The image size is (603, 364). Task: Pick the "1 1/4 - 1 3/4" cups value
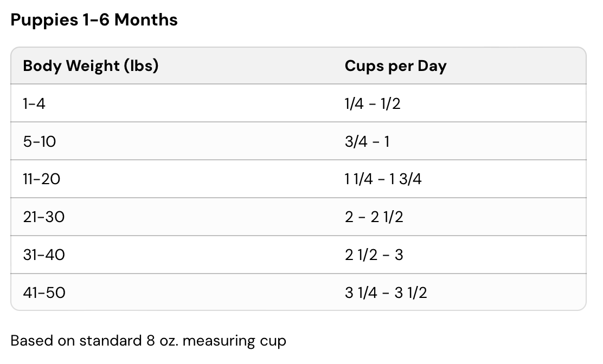[x=383, y=179]
